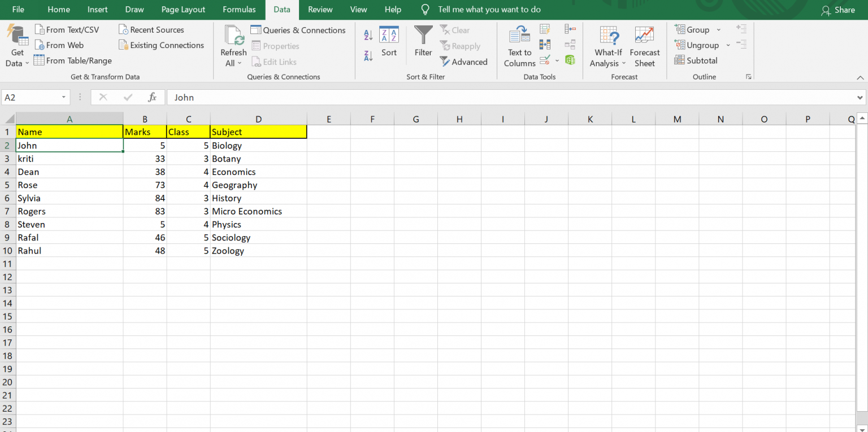
Task: Select the Subtotal outline tool
Action: [x=696, y=60]
